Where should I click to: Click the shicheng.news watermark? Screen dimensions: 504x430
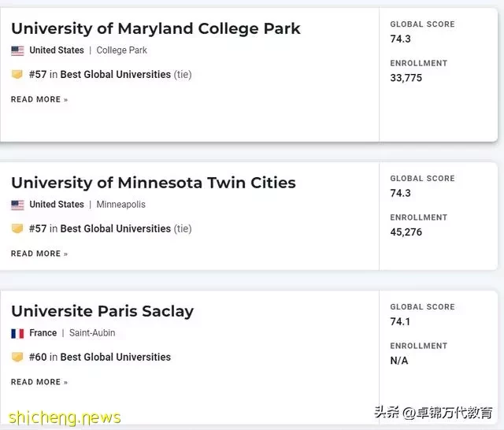point(65,418)
